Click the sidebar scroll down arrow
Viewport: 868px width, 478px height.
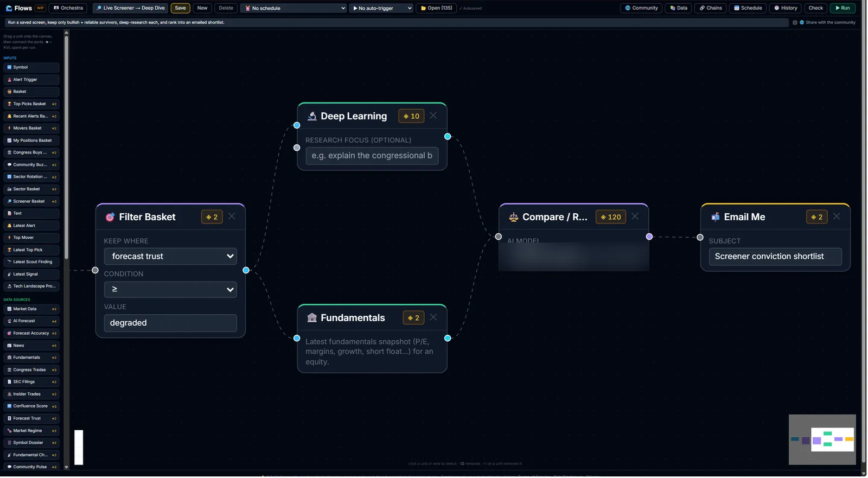click(x=67, y=467)
